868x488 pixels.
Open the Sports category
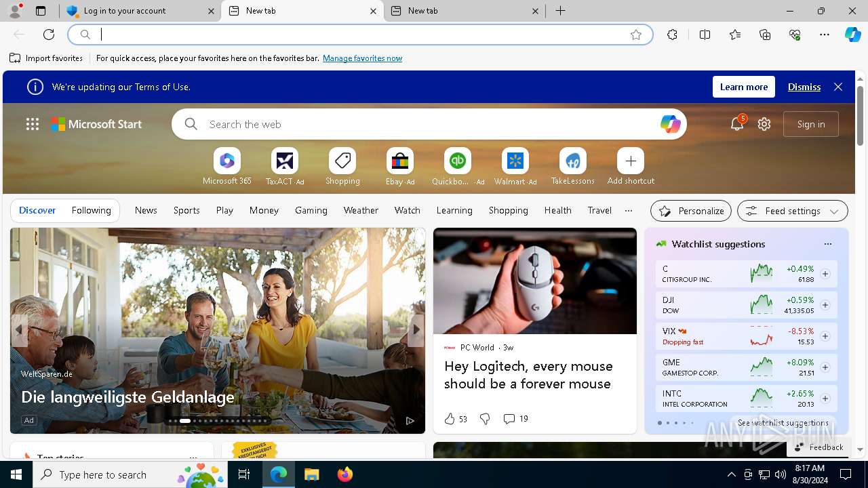click(x=186, y=210)
